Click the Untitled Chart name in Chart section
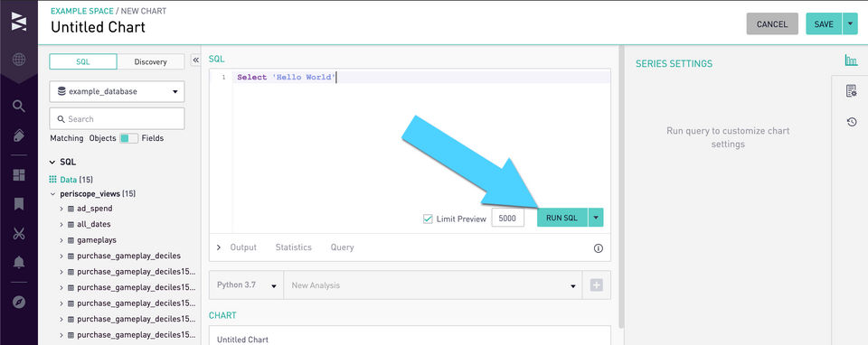 [242, 339]
